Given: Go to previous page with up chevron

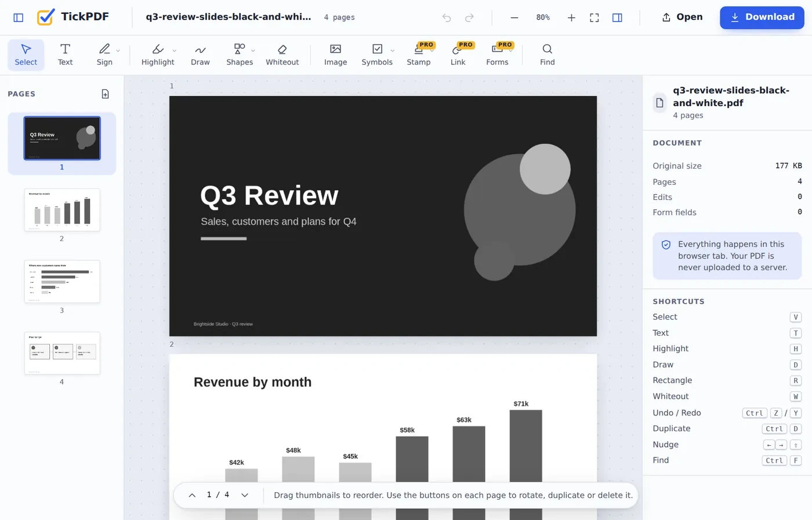Looking at the screenshot, I should [x=192, y=495].
